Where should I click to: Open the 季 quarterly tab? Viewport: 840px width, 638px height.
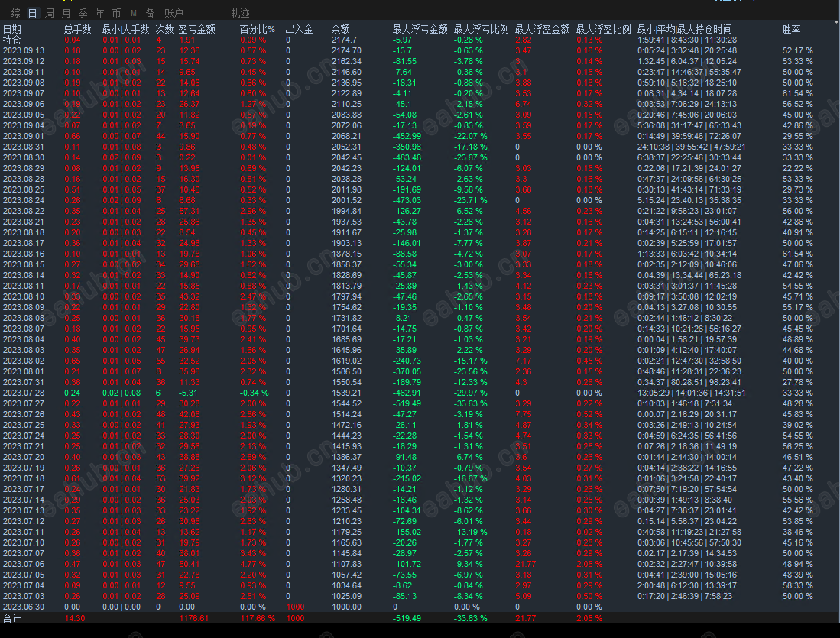83,14
